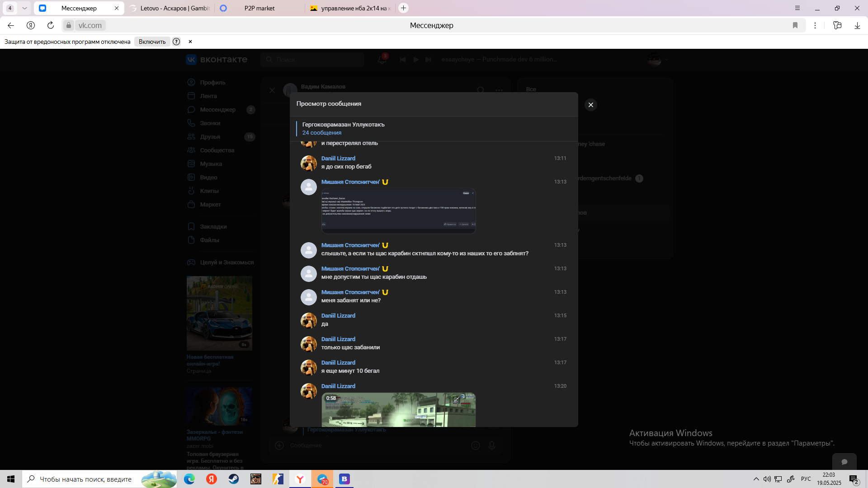Viewport: 868px width, 488px height.
Task: Expand the tab list chevron
Action: point(24,8)
